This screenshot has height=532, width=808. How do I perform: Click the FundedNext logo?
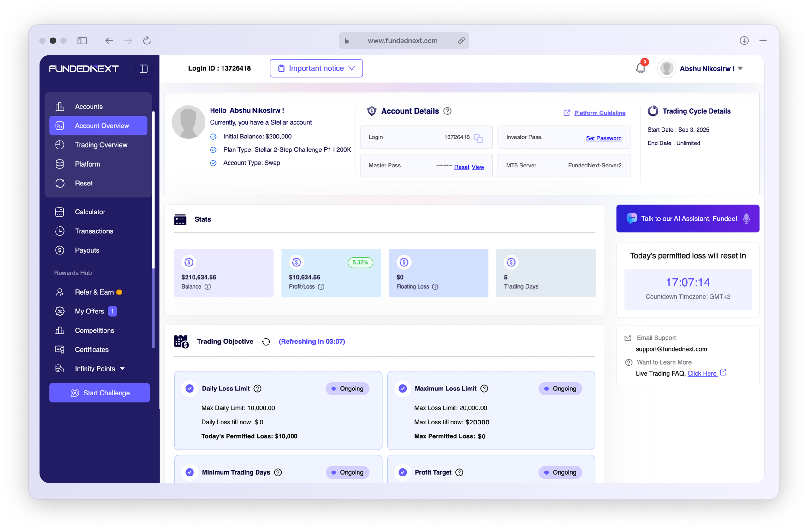pyautogui.click(x=84, y=68)
